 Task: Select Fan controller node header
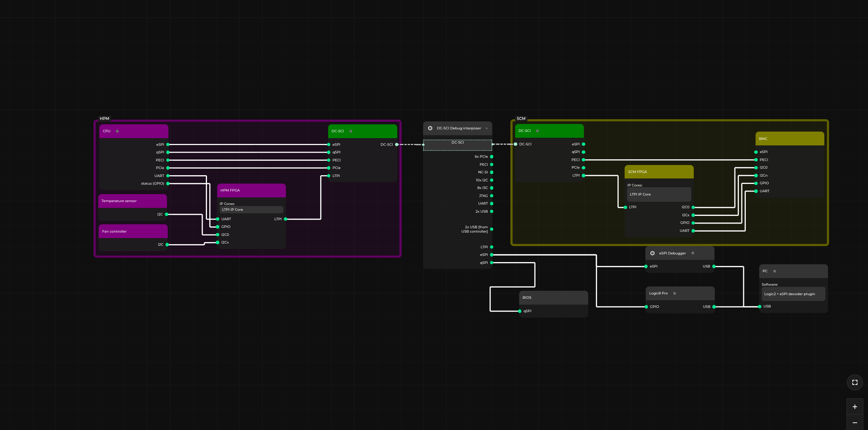click(133, 232)
